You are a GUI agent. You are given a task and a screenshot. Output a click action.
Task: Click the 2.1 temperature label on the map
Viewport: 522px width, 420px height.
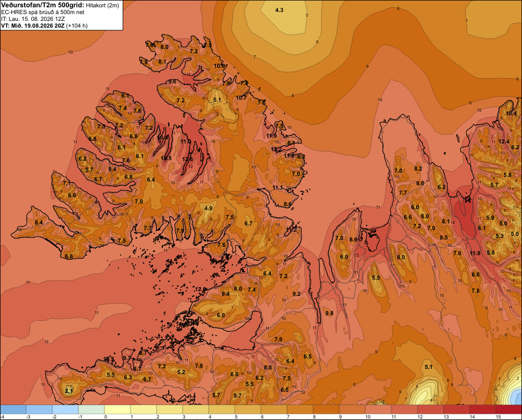[69, 391]
